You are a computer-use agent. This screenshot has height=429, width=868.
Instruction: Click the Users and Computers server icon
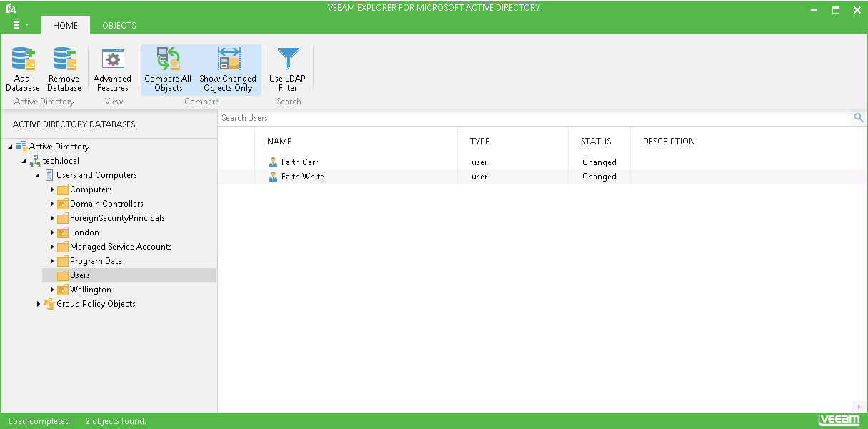[x=49, y=175]
